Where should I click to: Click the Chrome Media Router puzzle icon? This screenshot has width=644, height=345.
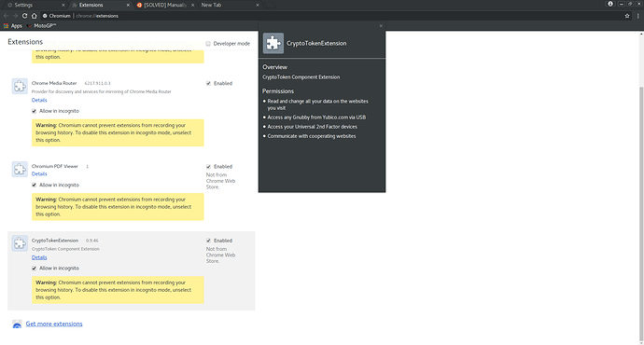pyautogui.click(x=20, y=86)
